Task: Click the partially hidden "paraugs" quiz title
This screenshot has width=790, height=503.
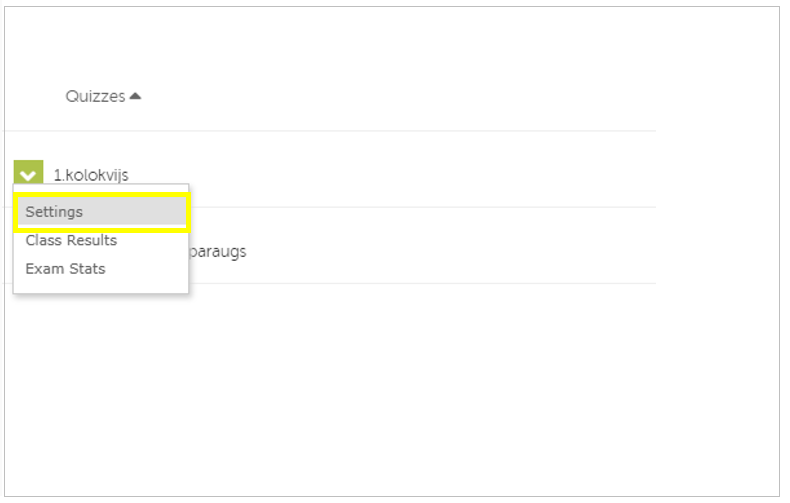Action: [217, 251]
